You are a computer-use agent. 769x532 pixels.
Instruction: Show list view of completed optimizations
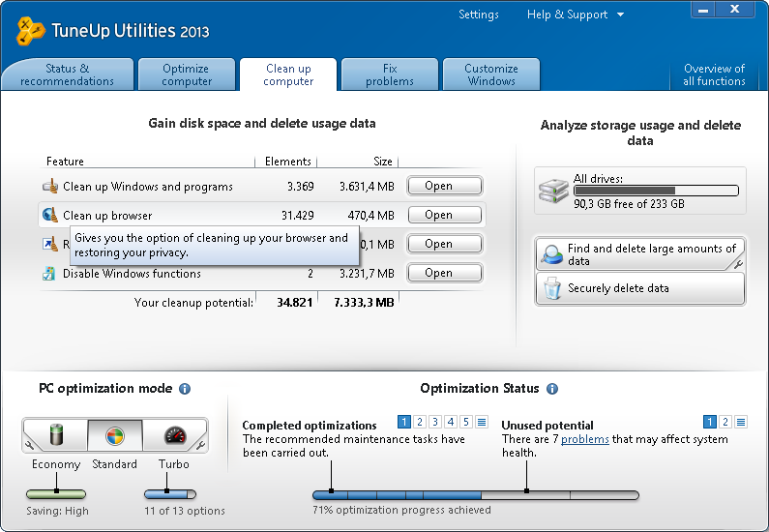pos(482,422)
